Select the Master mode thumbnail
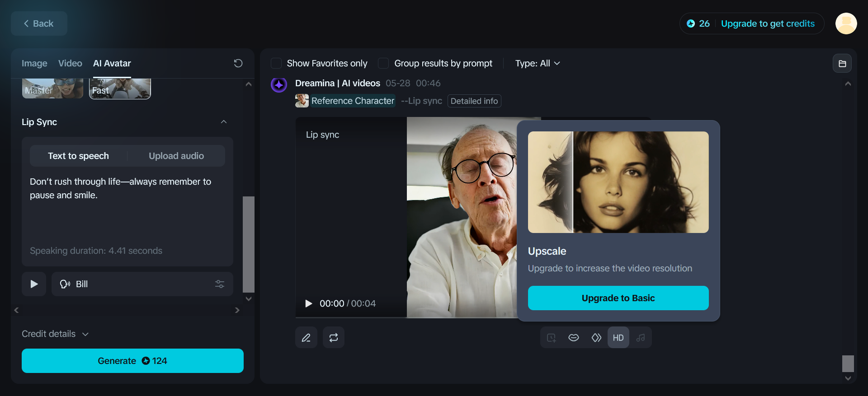868x396 pixels. coord(52,88)
